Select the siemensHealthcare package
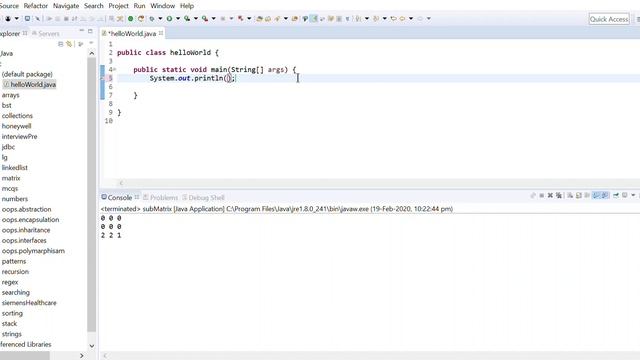The image size is (640, 360). click(x=29, y=303)
